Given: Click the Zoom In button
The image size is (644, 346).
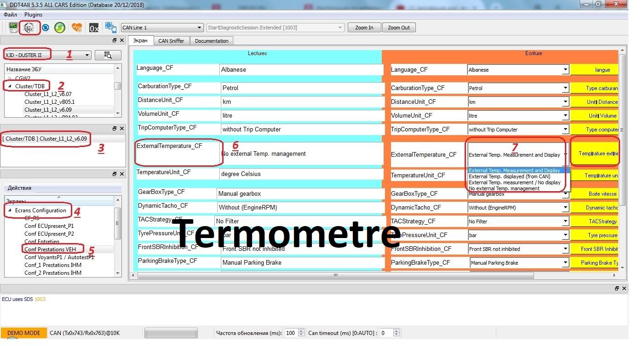Looking at the screenshot, I should (364, 28).
